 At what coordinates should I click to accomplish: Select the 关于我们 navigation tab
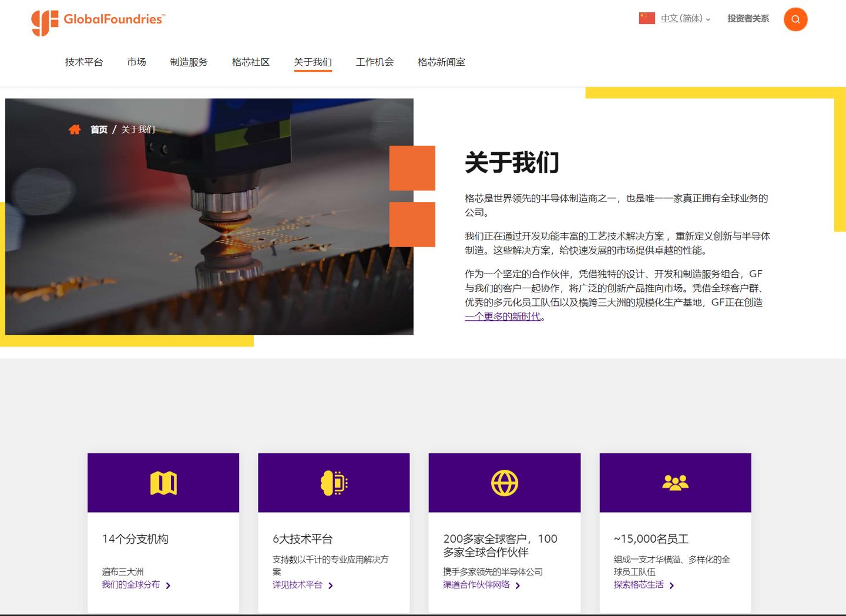(313, 62)
